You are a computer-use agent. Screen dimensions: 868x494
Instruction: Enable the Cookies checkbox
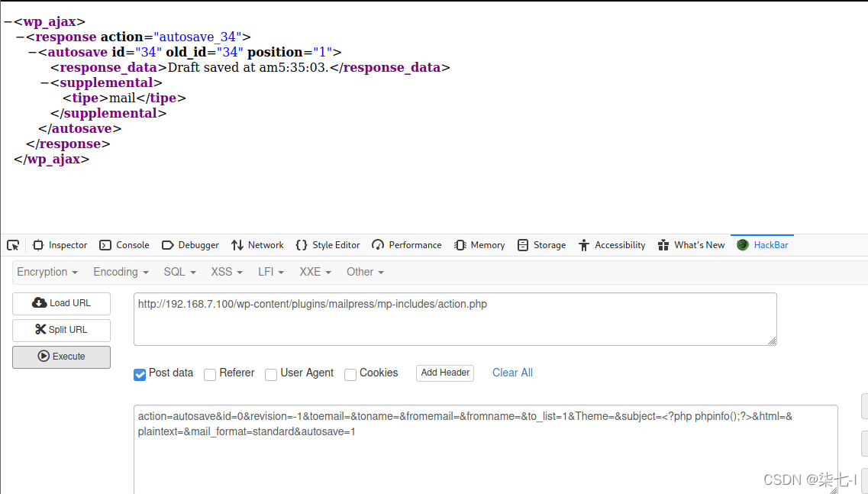click(x=350, y=374)
